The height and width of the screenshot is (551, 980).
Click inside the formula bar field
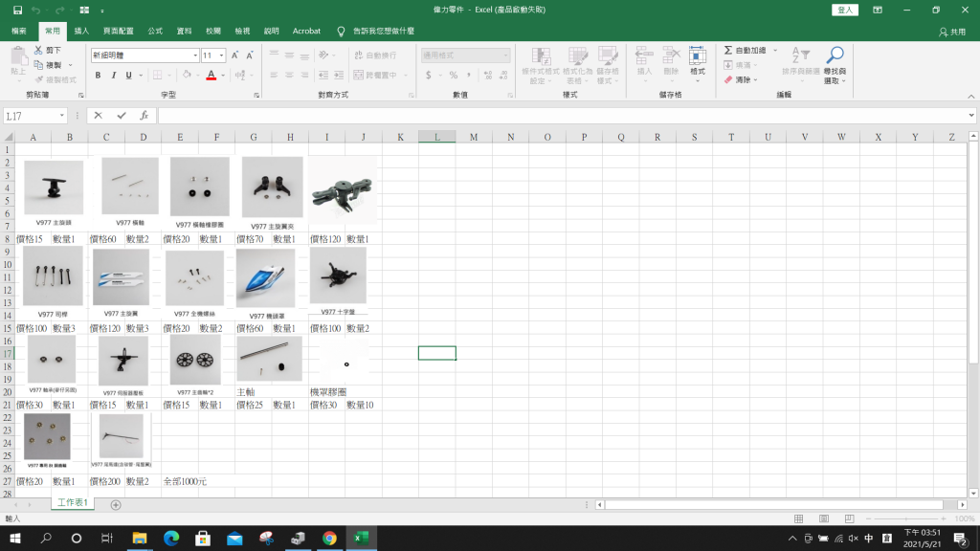tap(562, 116)
